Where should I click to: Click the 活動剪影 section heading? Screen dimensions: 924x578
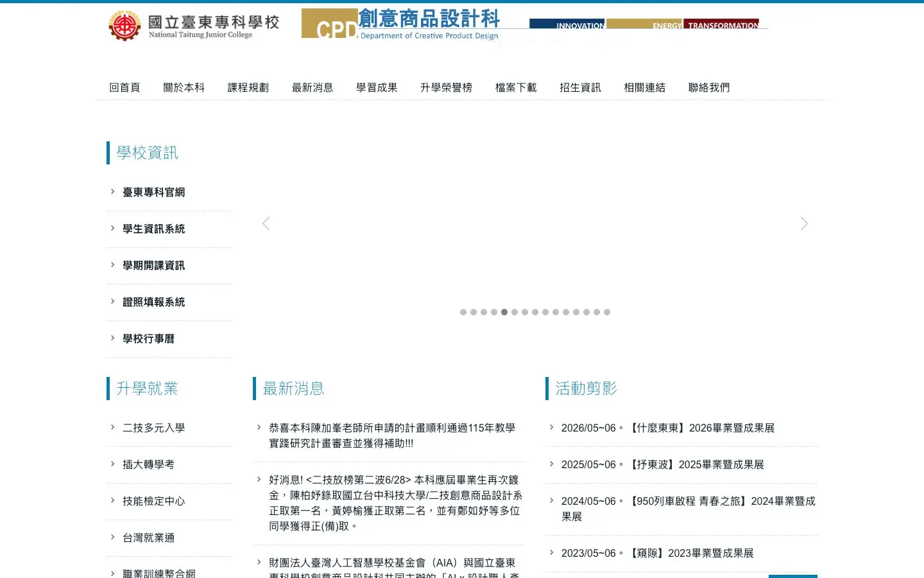click(x=586, y=389)
